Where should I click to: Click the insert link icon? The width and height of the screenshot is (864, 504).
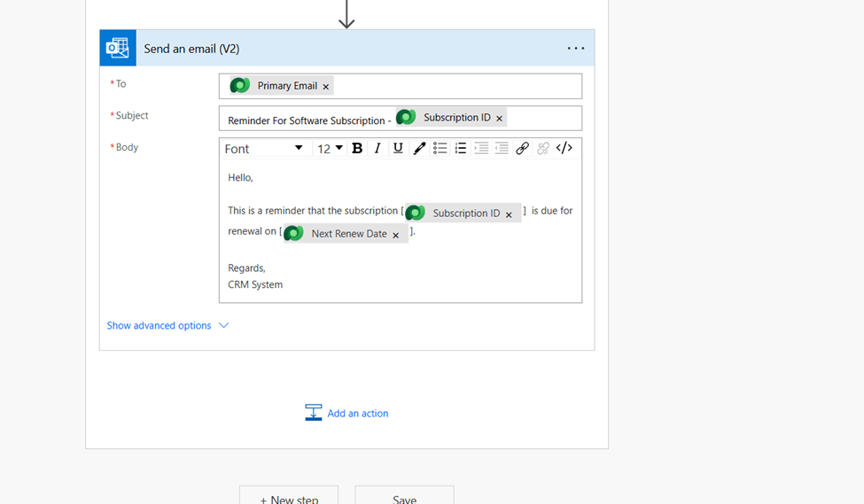(x=522, y=149)
